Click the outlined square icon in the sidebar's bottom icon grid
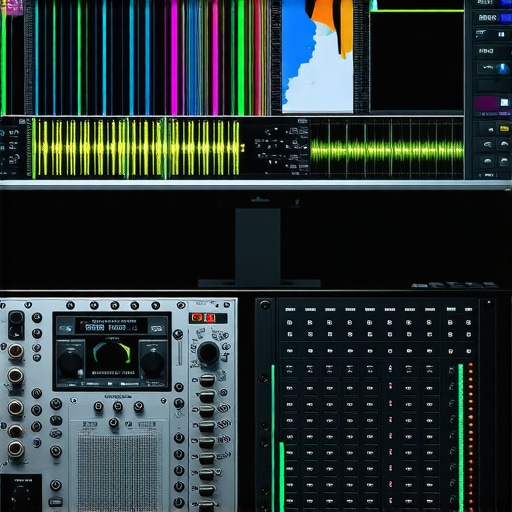The width and height of the screenshot is (512, 512). pyautogui.click(x=503, y=162)
